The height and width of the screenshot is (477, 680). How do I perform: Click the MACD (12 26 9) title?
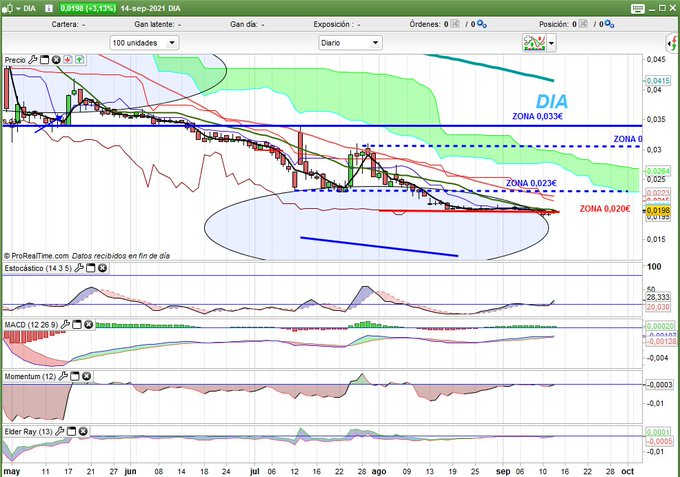click(31, 324)
